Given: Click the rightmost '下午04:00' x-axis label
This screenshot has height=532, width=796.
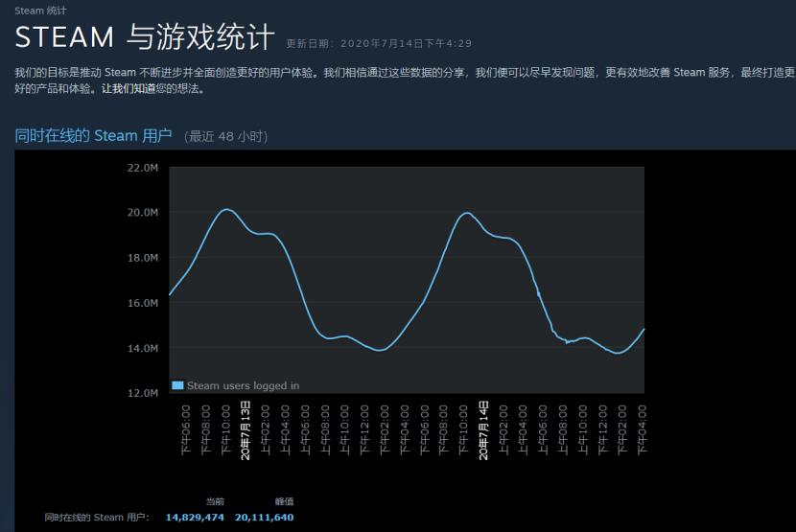Looking at the screenshot, I should [x=642, y=429].
